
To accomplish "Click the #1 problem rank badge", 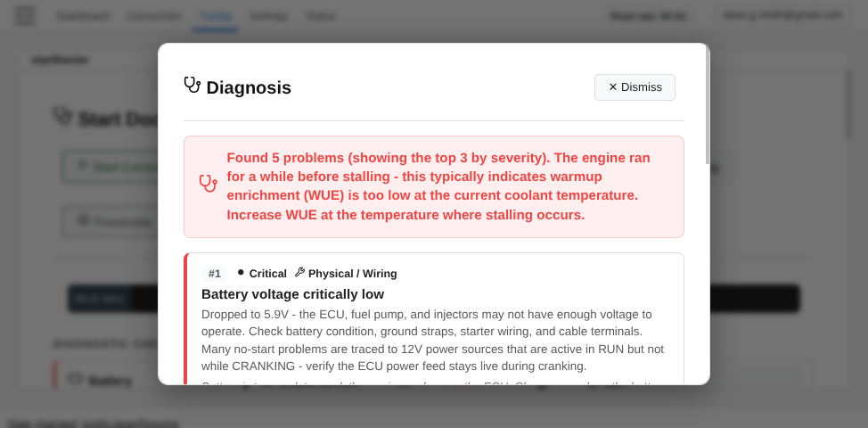I will 215,274.
